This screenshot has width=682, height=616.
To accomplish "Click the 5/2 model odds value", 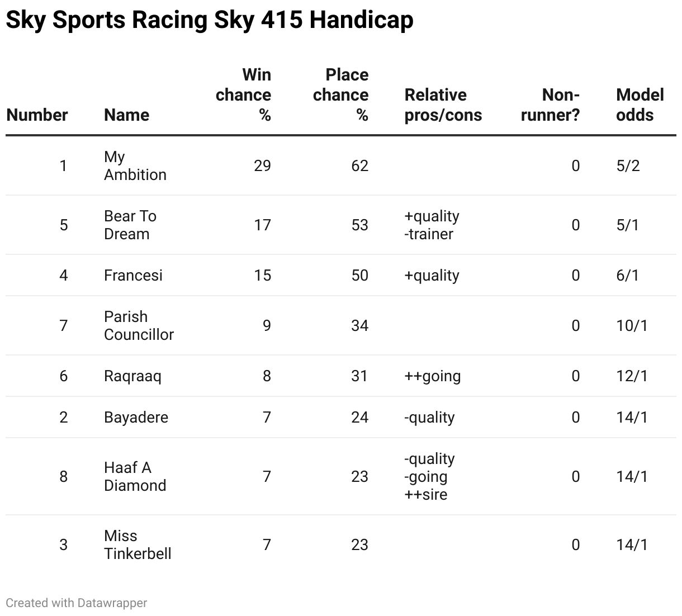I will 628,165.
